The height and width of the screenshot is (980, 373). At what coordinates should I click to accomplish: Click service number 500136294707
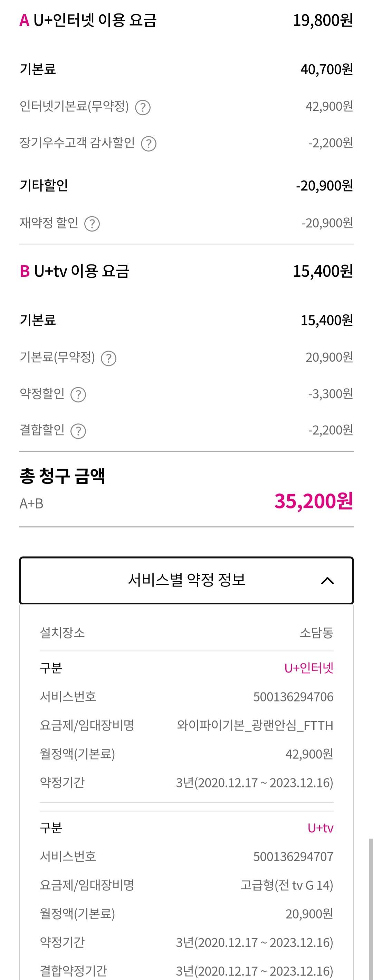pos(293,857)
